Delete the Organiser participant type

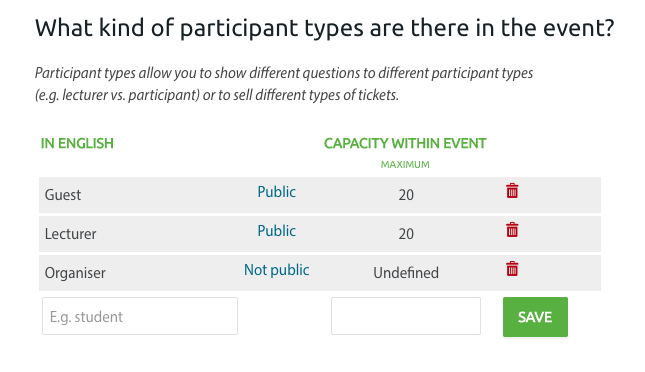coord(512,269)
